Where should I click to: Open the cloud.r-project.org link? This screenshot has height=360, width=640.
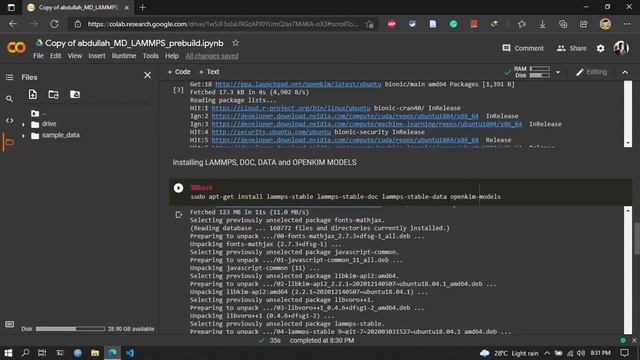[x=291, y=108]
